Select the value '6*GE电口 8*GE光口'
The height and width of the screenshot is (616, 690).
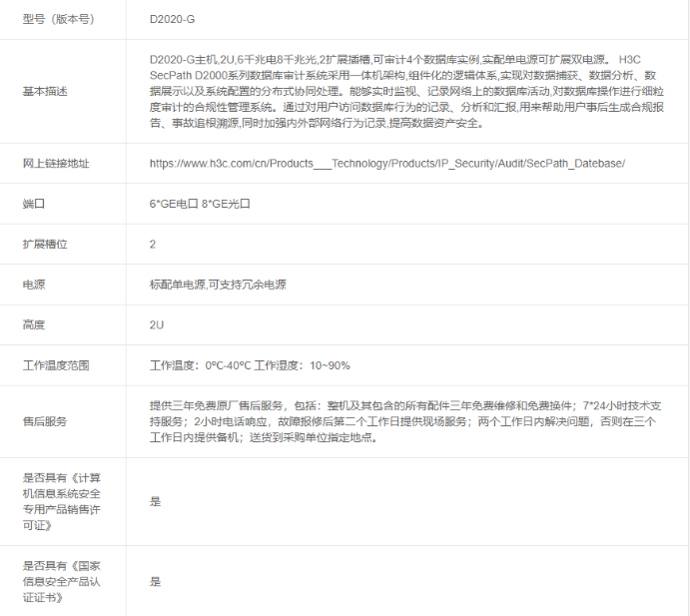click(x=200, y=204)
